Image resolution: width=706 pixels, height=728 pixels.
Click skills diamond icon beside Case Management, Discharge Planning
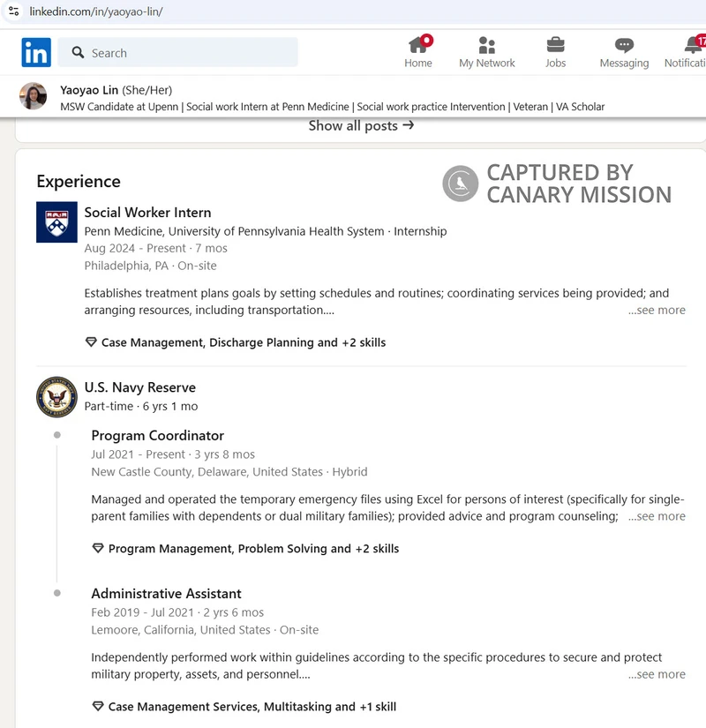click(91, 342)
